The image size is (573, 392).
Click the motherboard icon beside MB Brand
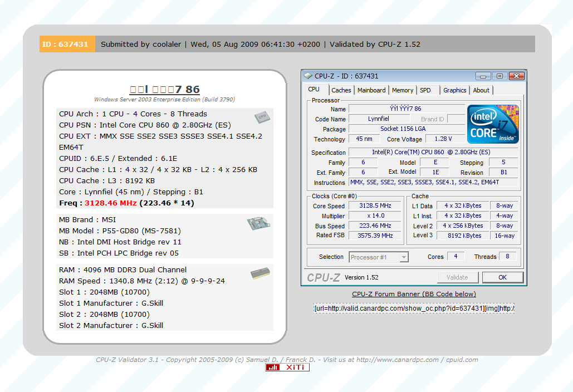(x=258, y=223)
